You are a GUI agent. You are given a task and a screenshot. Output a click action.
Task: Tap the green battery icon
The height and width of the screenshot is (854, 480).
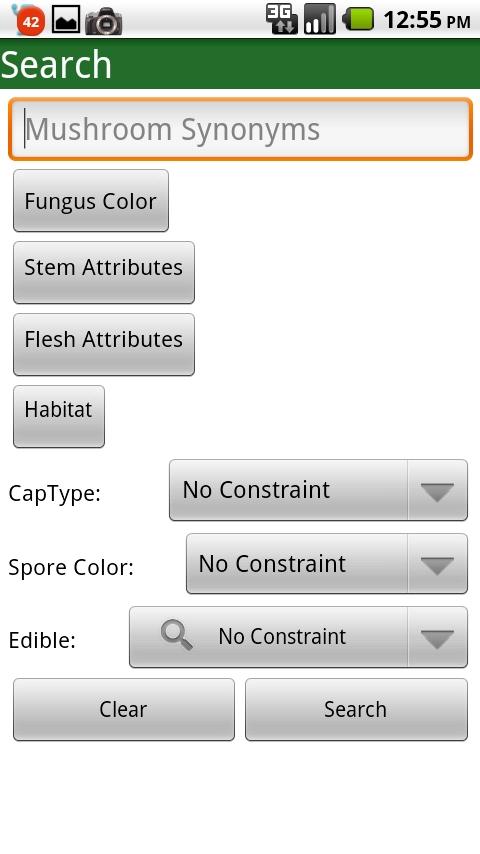[x=358, y=20]
